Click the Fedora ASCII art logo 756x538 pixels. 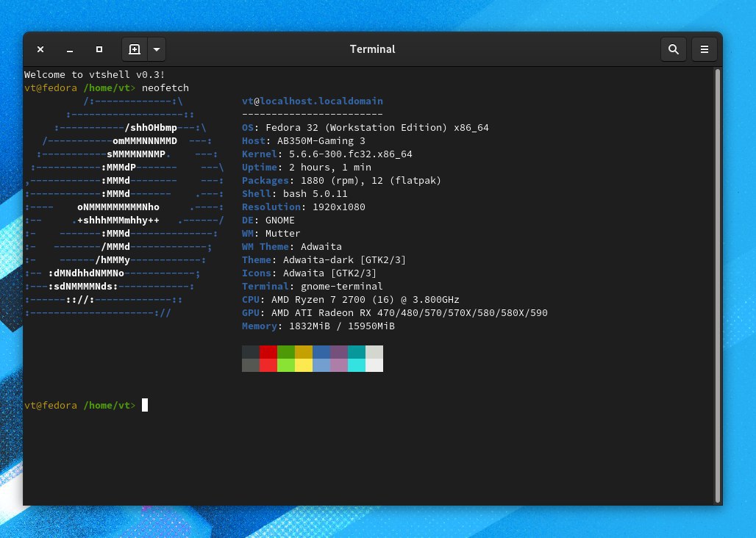121,207
